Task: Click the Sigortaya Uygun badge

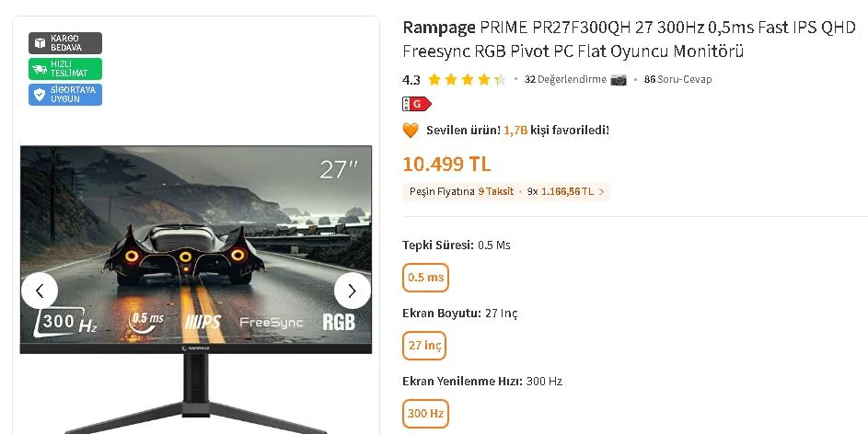Action: [65, 94]
